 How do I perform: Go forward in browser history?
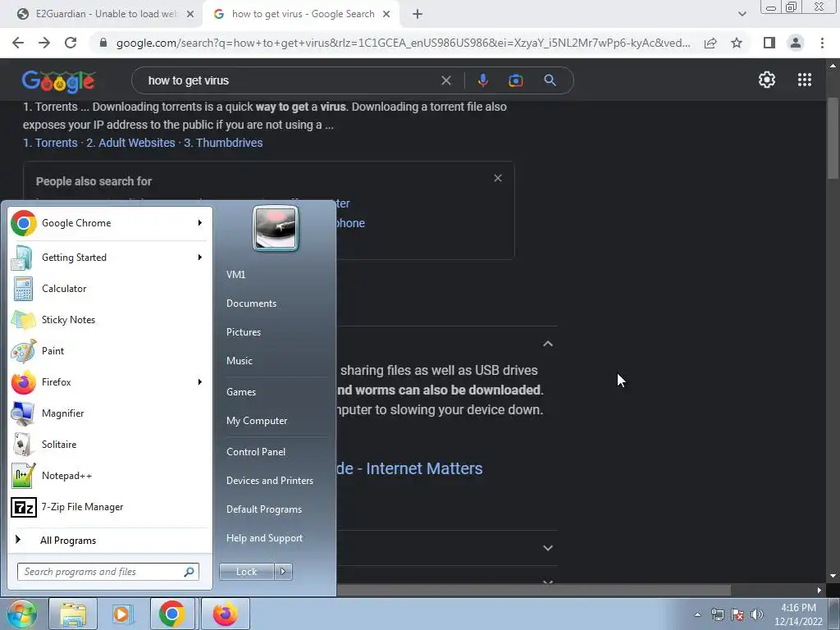pos(44,43)
